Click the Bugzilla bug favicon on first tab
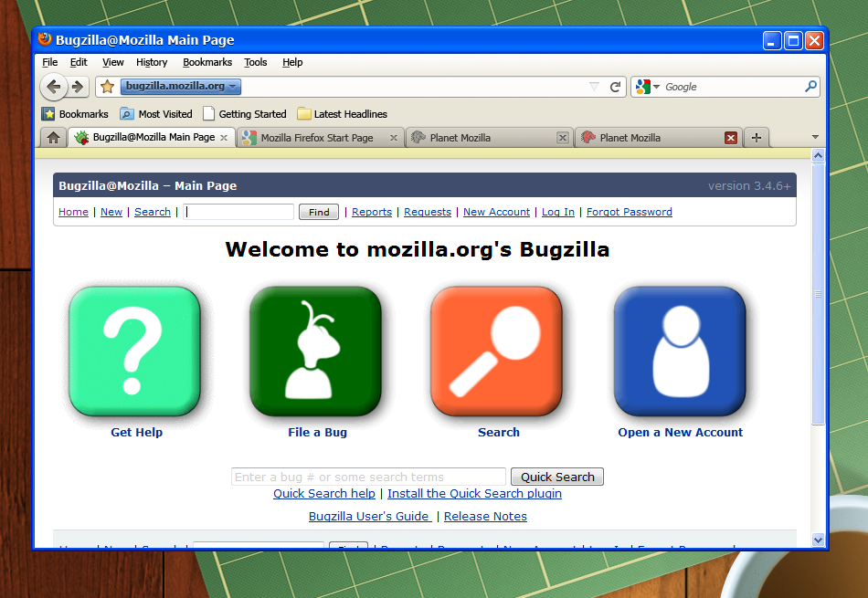This screenshot has width=868, height=598. pos(81,138)
